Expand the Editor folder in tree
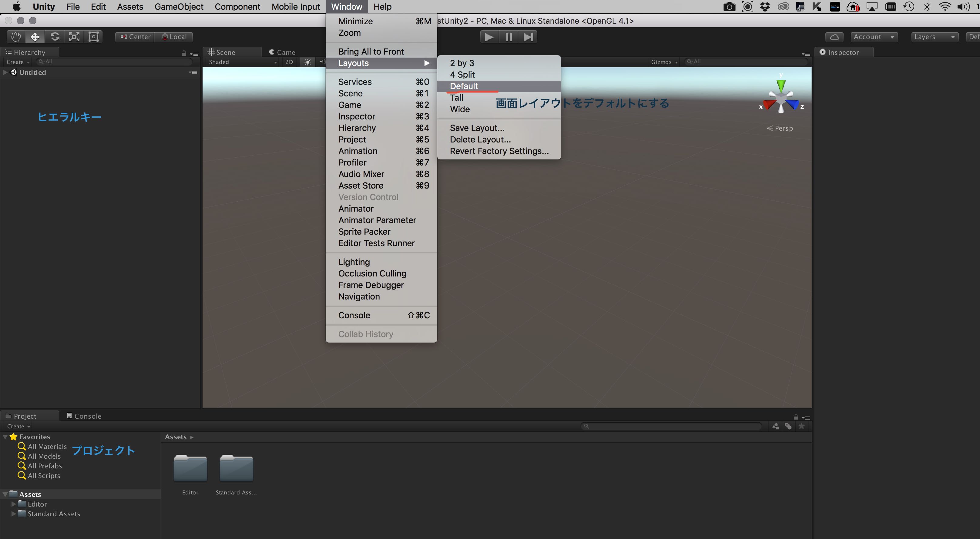 pos(14,504)
